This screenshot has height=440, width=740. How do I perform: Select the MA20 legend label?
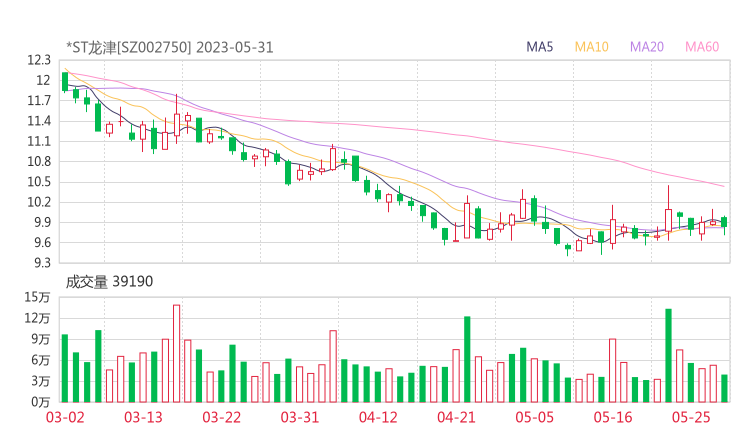pos(647,47)
